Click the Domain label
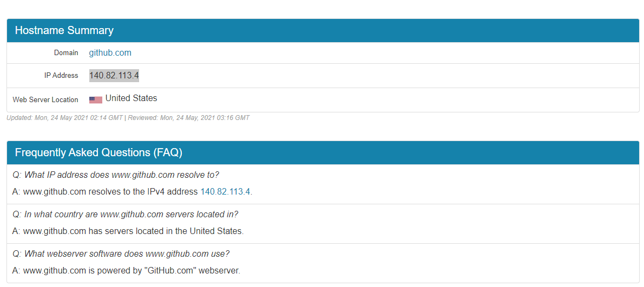Image resolution: width=644 pixels, height=287 pixels. (x=65, y=53)
